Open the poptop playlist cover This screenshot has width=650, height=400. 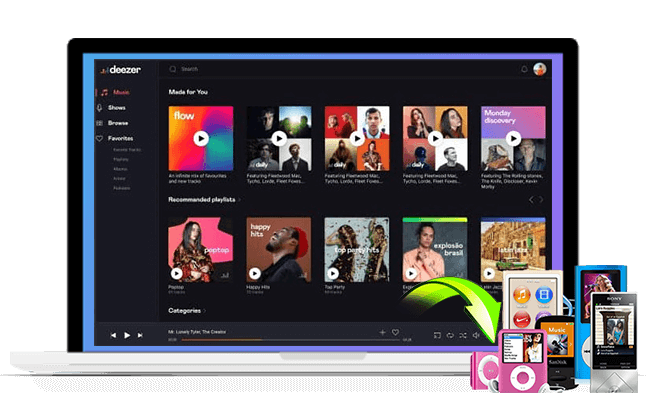click(x=201, y=250)
